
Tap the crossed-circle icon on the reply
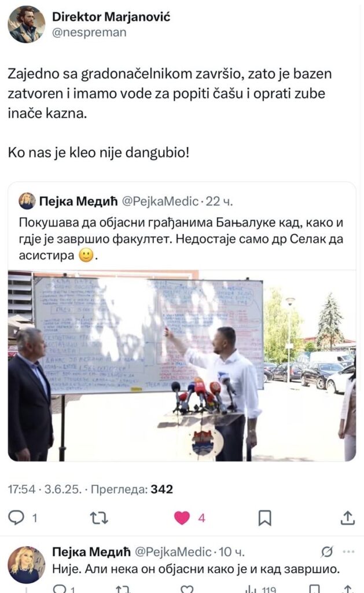[x=326, y=552]
